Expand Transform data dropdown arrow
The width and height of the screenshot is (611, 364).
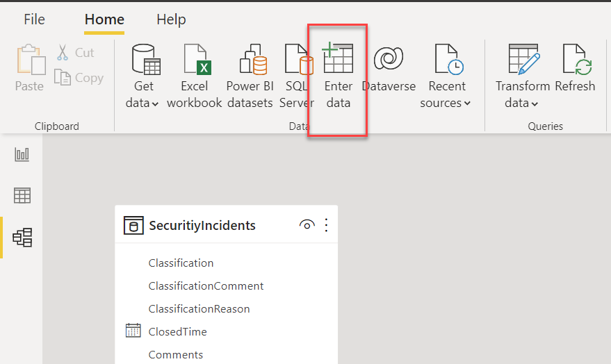[535, 104]
